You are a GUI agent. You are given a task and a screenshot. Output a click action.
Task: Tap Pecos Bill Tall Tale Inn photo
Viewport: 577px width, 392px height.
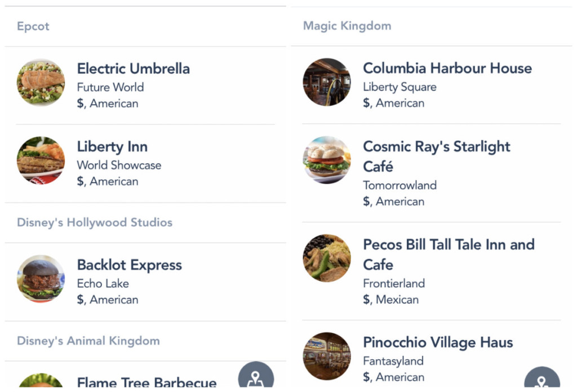pyautogui.click(x=327, y=258)
